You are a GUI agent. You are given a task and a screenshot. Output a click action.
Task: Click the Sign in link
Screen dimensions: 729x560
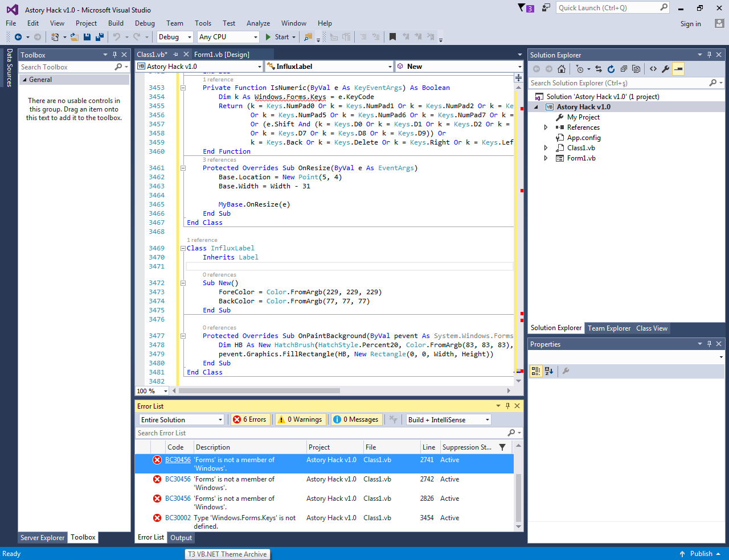click(x=690, y=24)
